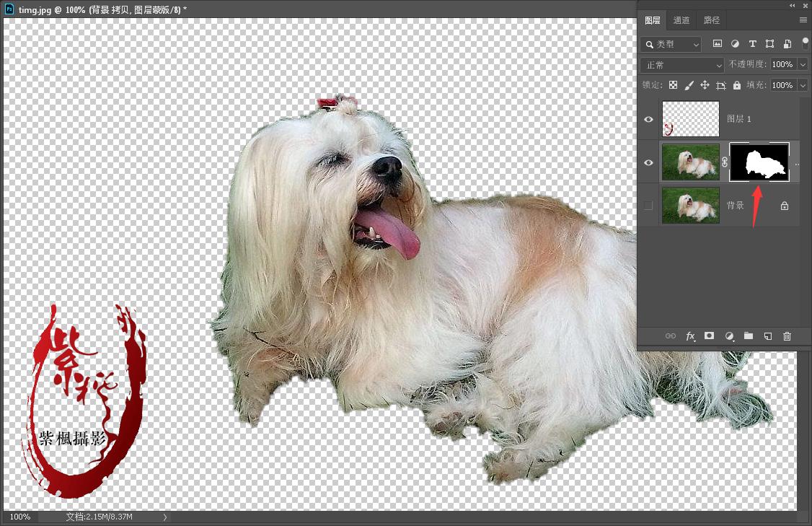Toggle the layer filtering on/off switch
Viewport: 812px width, 526px height.
tap(806, 43)
